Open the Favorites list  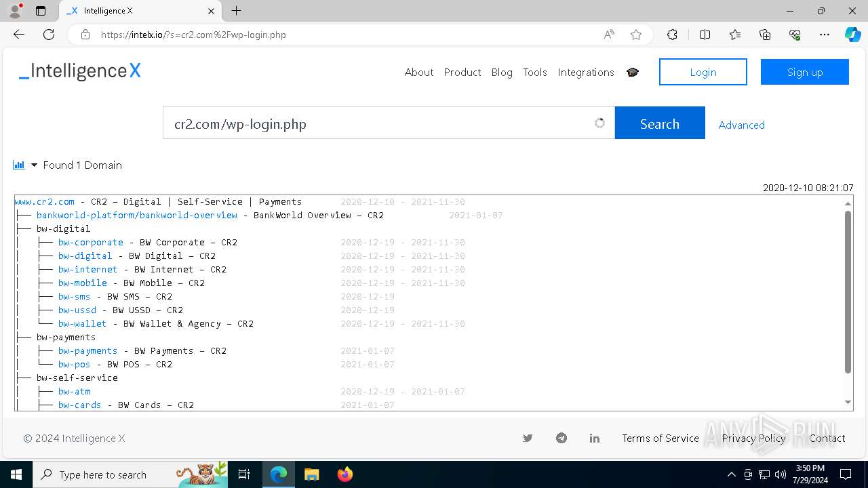(x=735, y=35)
